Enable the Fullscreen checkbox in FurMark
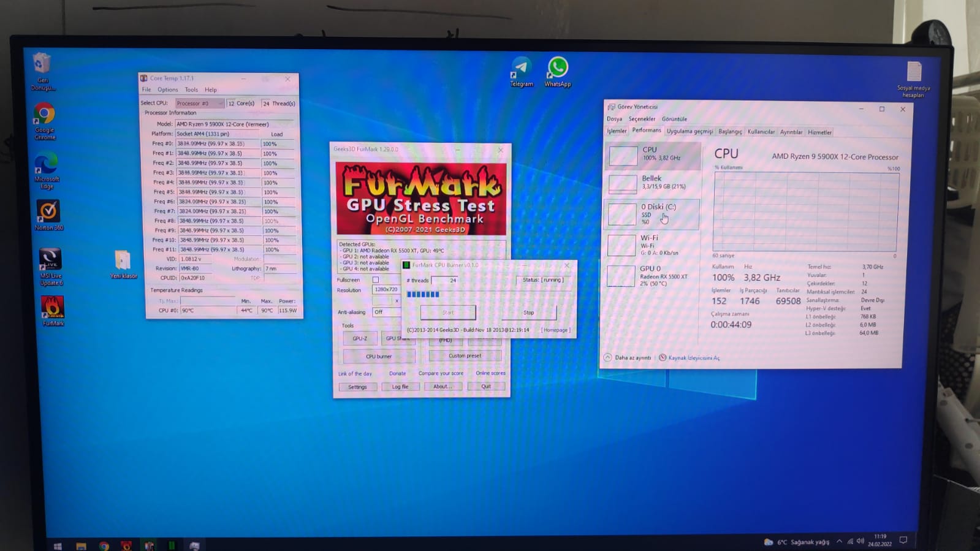The width and height of the screenshot is (980, 551). [376, 279]
